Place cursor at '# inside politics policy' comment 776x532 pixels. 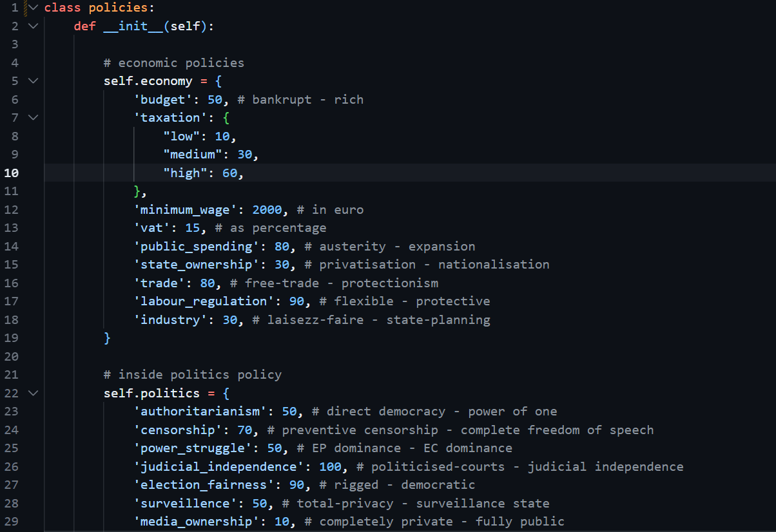point(193,375)
